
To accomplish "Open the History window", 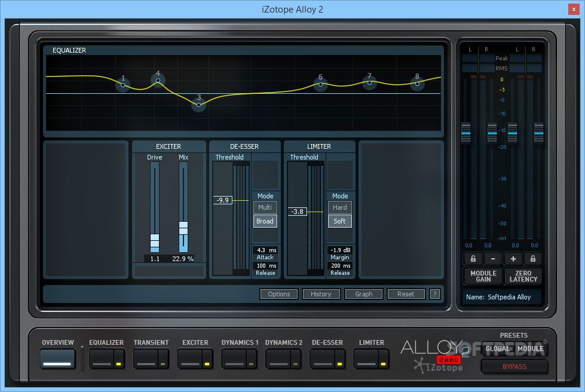I will click(321, 294).
